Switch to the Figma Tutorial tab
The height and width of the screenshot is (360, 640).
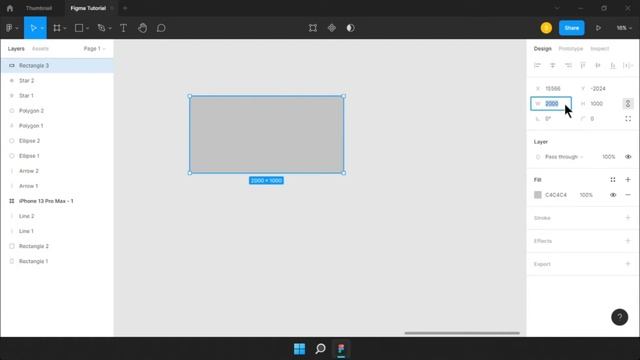[88, 8]
